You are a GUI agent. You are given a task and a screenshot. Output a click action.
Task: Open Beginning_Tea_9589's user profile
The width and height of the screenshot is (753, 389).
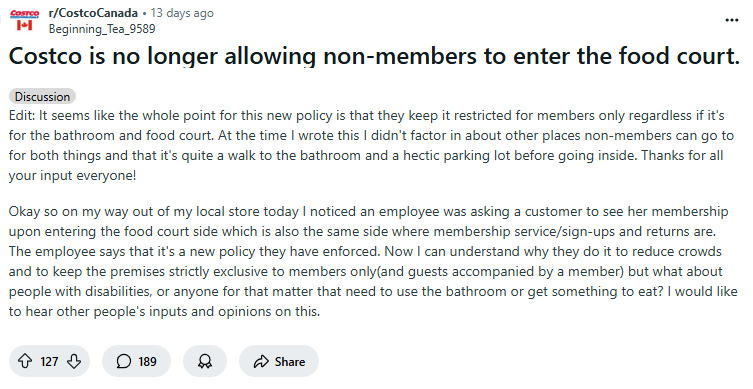click(x=102, y=29)
